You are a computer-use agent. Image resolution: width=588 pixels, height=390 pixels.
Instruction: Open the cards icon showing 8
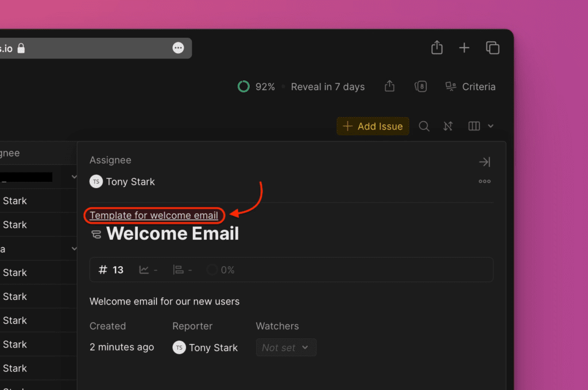[x=421, y=87]
